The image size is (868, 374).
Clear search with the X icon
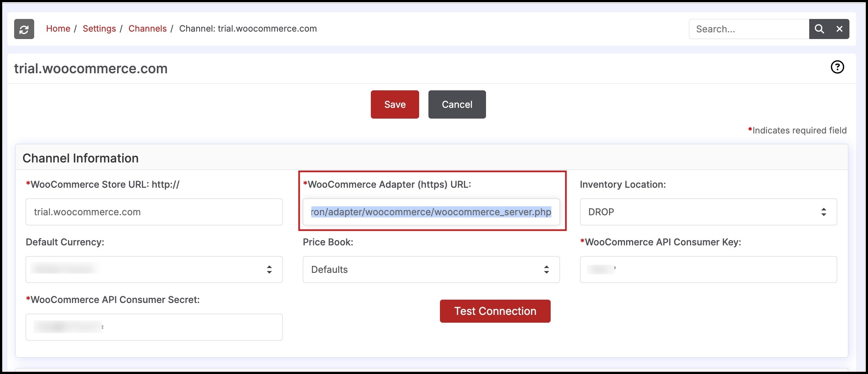[839, 29]
